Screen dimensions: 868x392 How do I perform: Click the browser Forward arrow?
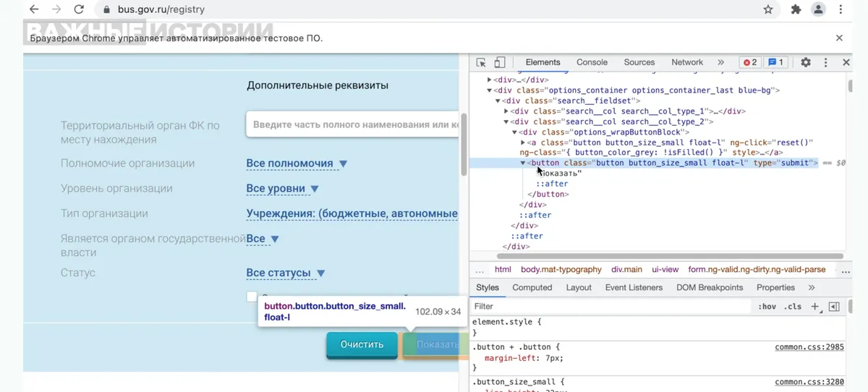(56, 9)
